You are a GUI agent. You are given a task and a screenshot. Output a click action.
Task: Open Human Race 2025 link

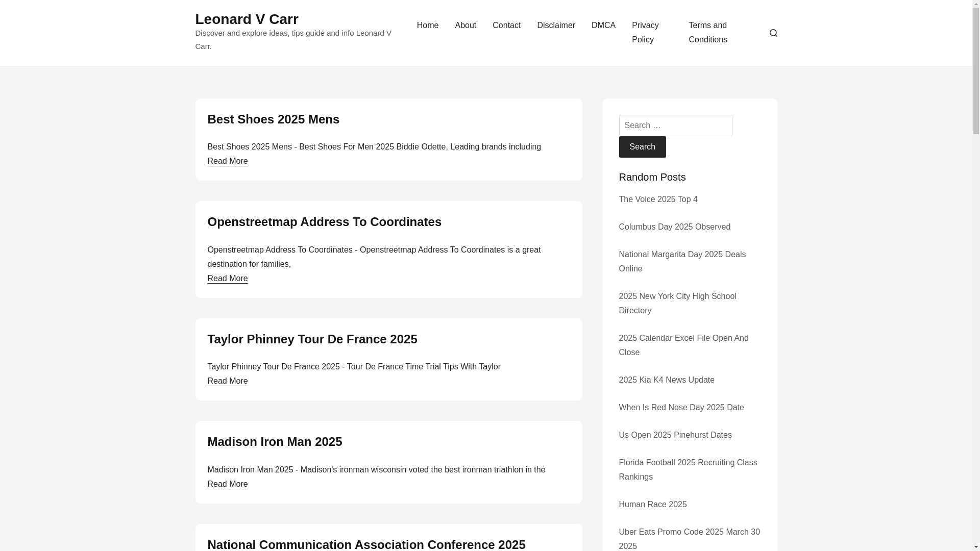[652, 505]
